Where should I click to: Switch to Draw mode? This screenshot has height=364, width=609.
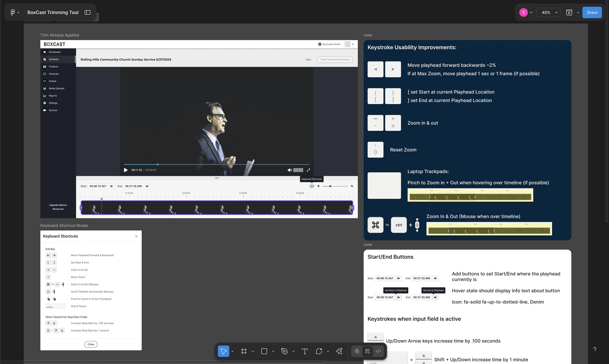coord(357,351)
